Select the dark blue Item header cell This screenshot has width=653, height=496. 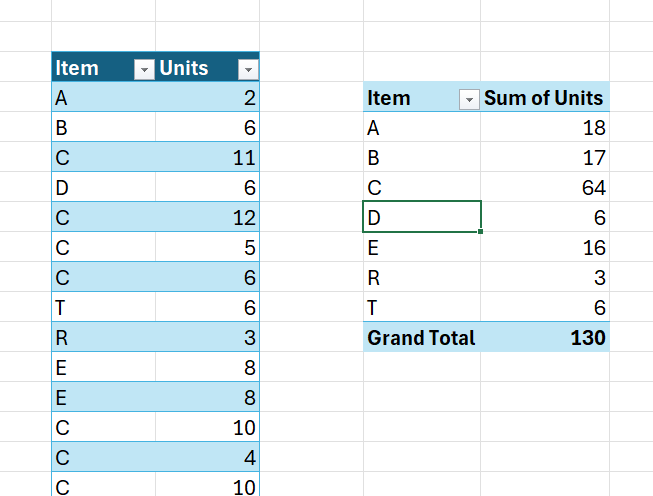pos(103,67)
